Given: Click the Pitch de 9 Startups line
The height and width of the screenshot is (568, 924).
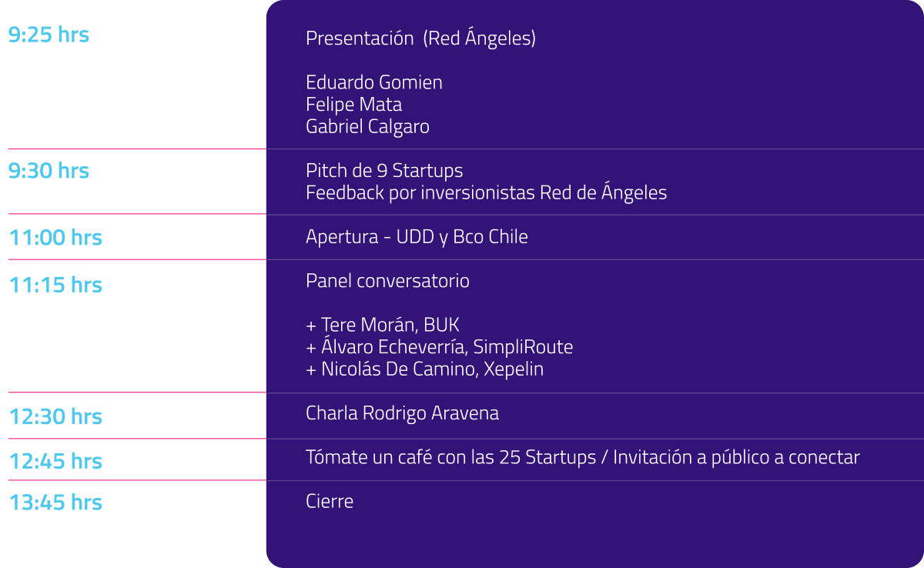Looking at the screenshot, I should click(x=384, y=170).
